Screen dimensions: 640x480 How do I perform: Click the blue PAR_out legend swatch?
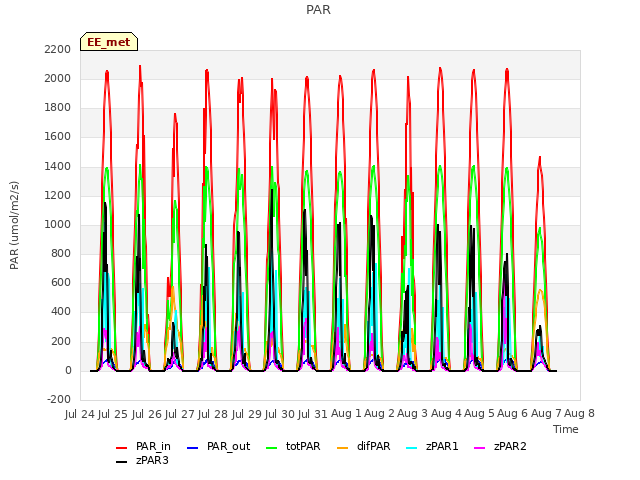pyautogui.click(x=192, y=448)
